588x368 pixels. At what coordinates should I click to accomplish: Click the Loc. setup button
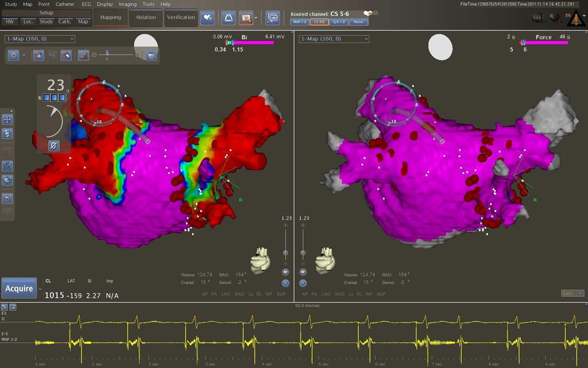coord(28,22)
